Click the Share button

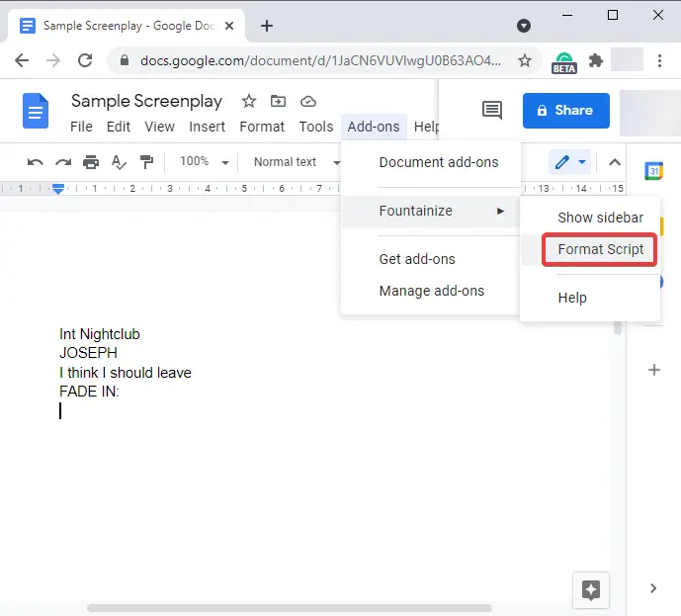coord(566,111)
